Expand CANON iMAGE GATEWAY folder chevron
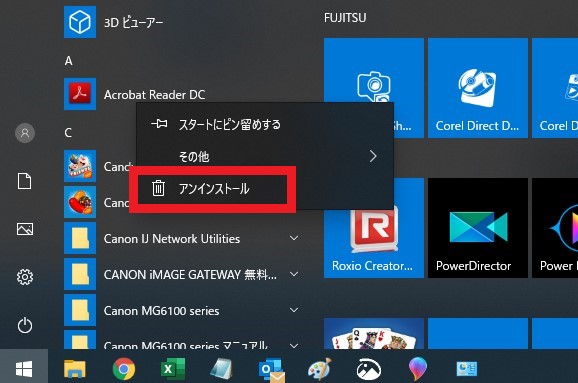578x383 pixels. pyautogui.click(x=294, y=274)
